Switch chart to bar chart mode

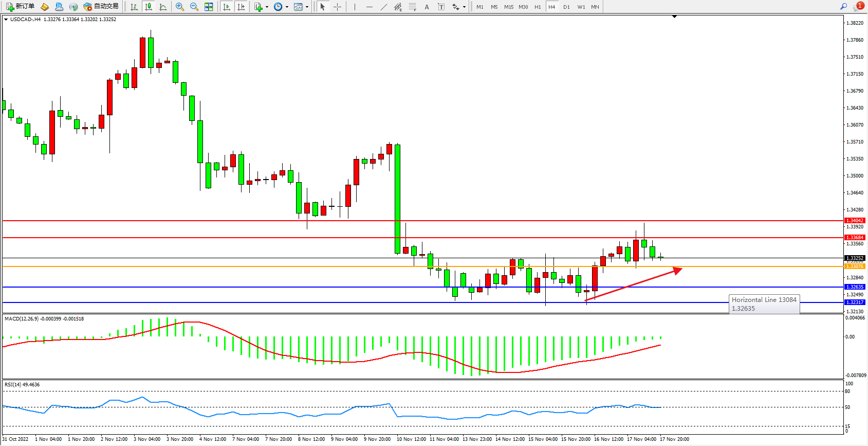[134, 7]
